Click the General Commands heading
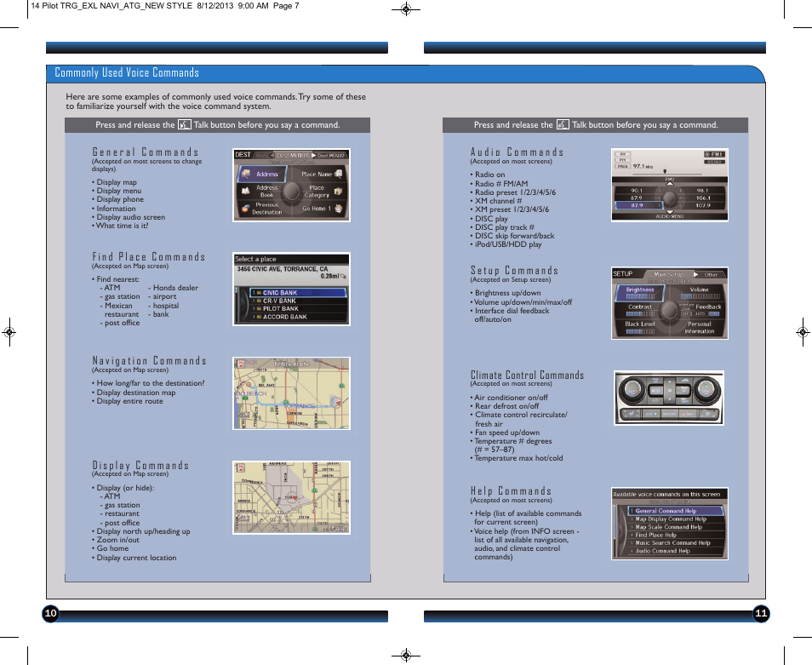Image resolution: width=812 pixels, height=665 pixels. tap(146, 152)
